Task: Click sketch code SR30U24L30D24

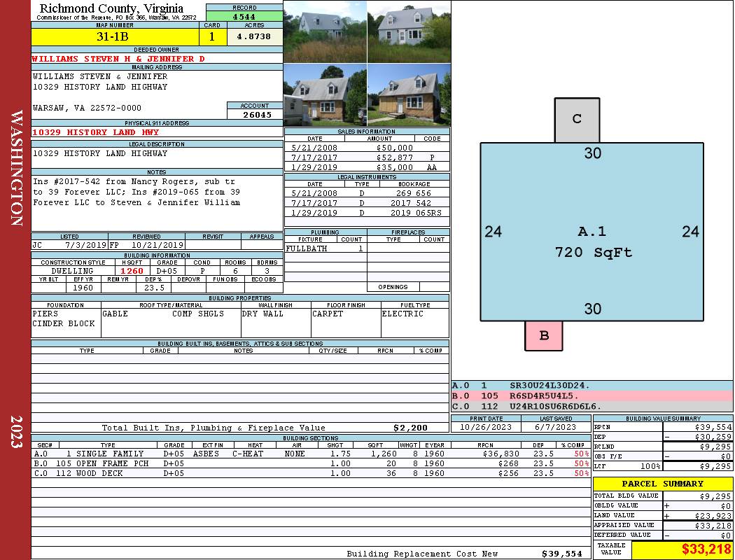Action: [549, 386]
